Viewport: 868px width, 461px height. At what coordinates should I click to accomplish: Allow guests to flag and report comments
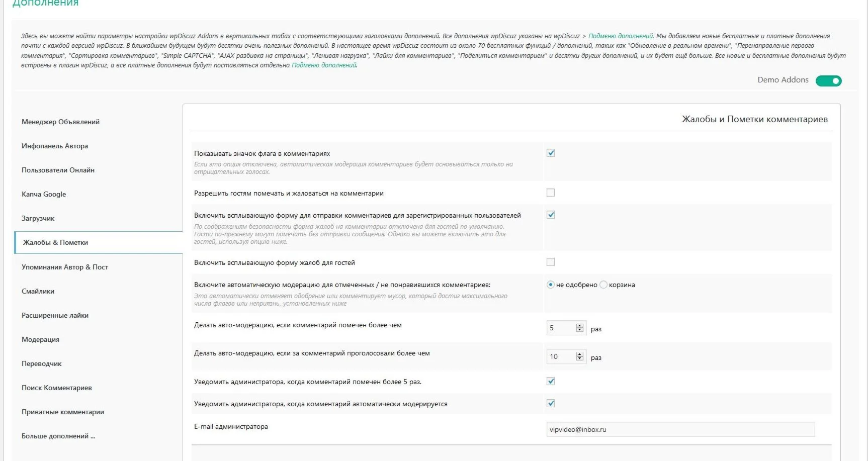point(551,193)
